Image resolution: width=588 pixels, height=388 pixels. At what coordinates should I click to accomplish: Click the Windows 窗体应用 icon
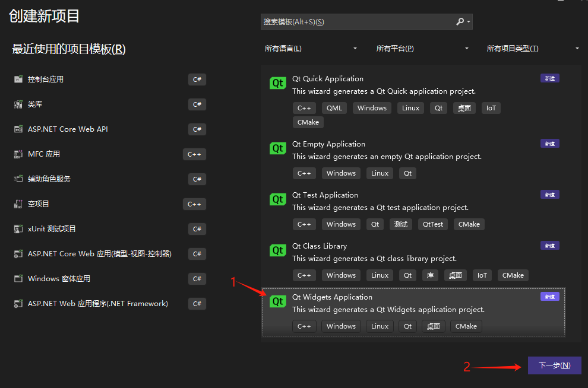[x=18, y=279]
